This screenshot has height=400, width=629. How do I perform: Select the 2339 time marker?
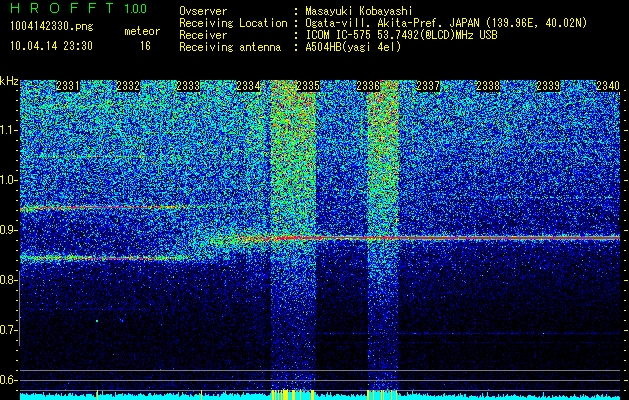click(548, 86)
